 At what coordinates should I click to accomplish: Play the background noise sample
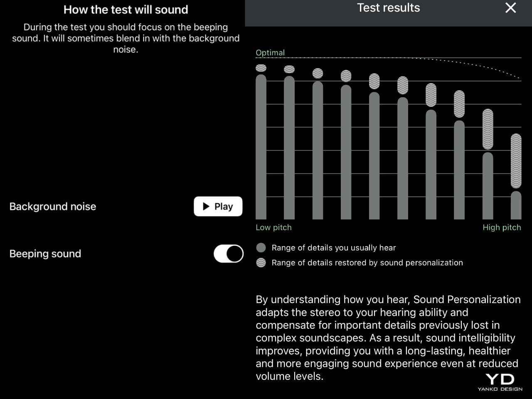pos(218,207)
